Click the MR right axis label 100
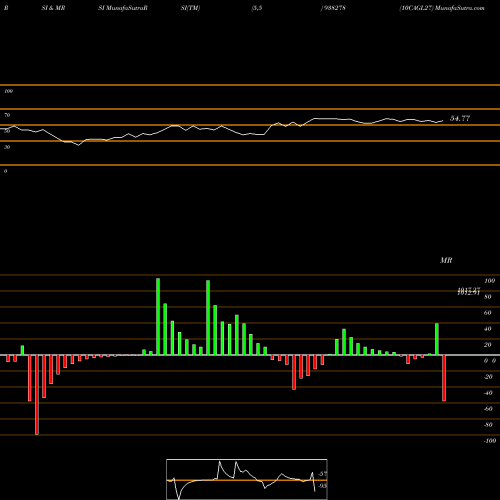The image size is (500, 500). 489,281
